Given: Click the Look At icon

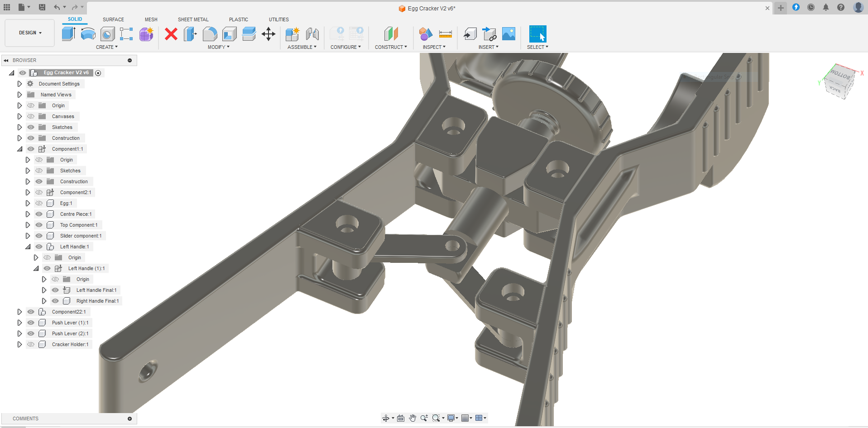Looking at the screenshot, I should pos(401,418).
